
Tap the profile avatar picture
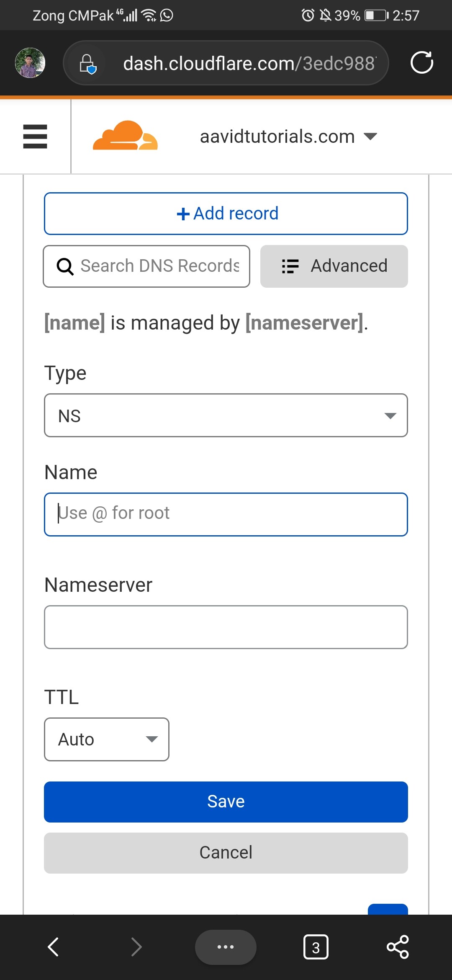(x=30, y=63)
